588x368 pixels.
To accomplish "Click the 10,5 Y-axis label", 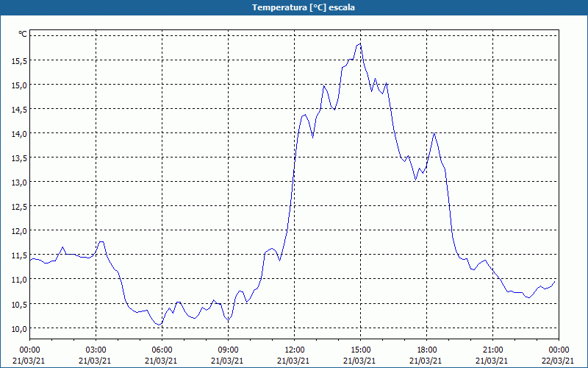I will tap(20, 304).
